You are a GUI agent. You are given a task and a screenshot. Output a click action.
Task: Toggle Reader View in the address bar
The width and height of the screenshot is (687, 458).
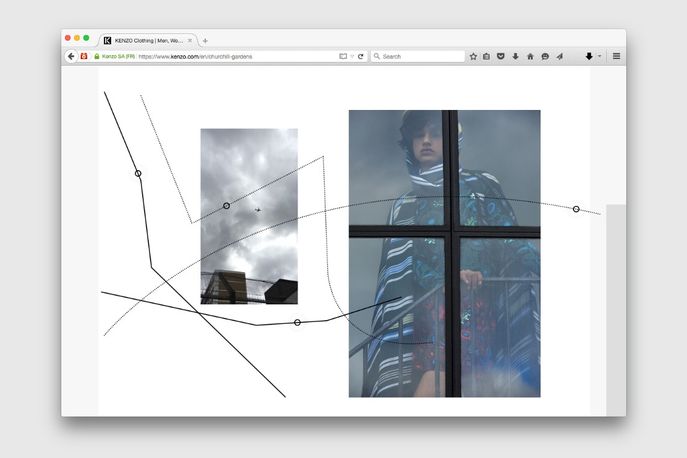point(343,57)
